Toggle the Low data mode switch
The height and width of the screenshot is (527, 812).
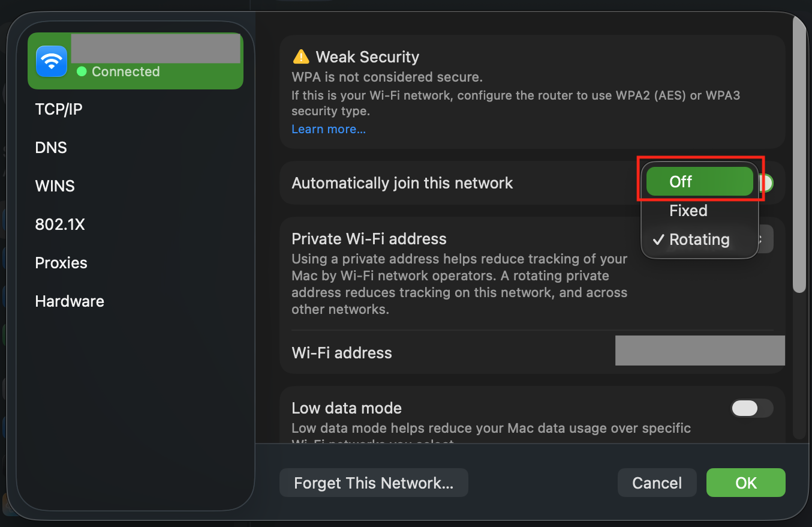click(752, 408)
